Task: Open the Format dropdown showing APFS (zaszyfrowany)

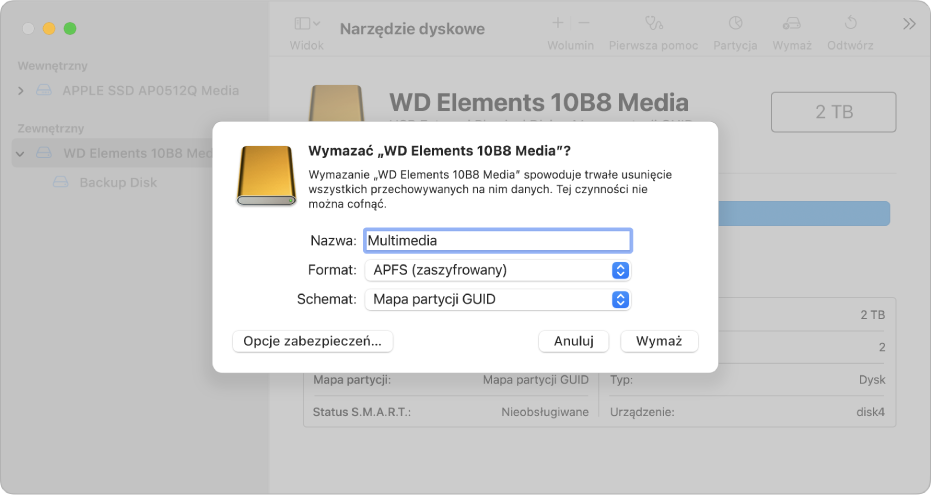Action: [498, 270]
